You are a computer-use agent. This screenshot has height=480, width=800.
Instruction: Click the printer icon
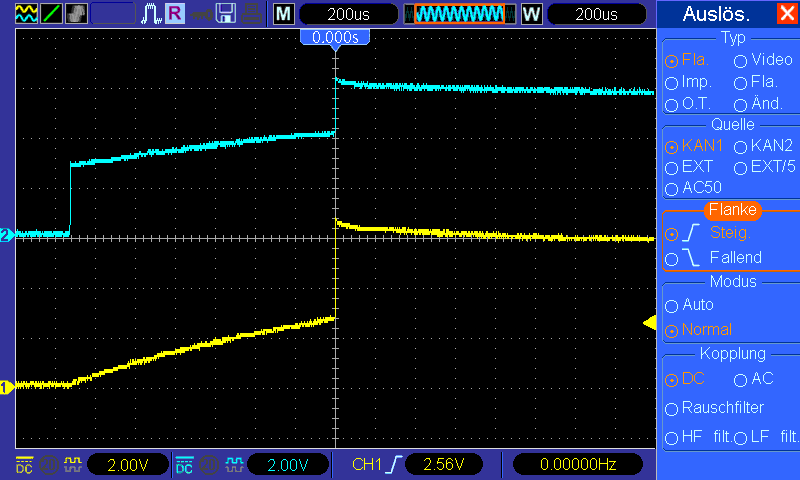coord(252,14)
